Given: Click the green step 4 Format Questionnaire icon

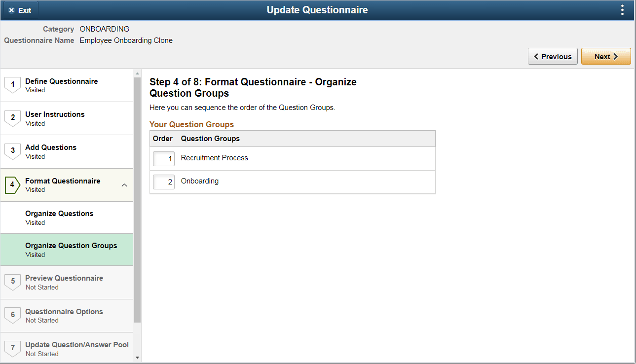Looking at the screenshot, I should [x=12, y=184].
